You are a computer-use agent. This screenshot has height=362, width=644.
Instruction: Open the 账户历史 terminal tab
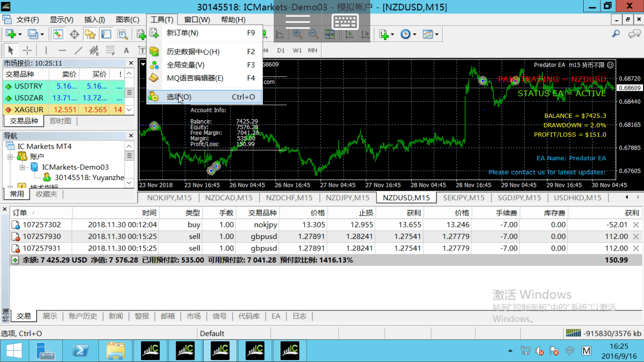pos(83,316)
